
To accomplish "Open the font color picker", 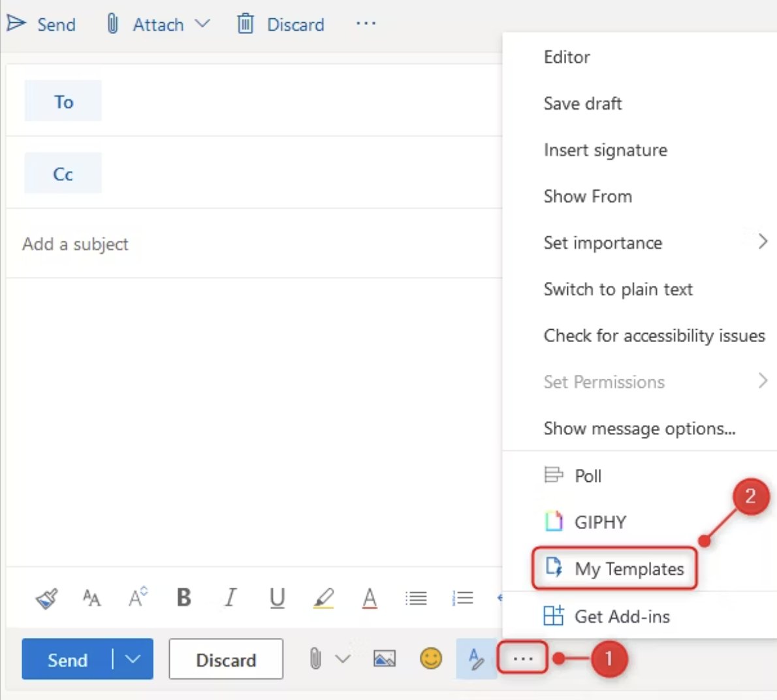I will click(369, 597).
